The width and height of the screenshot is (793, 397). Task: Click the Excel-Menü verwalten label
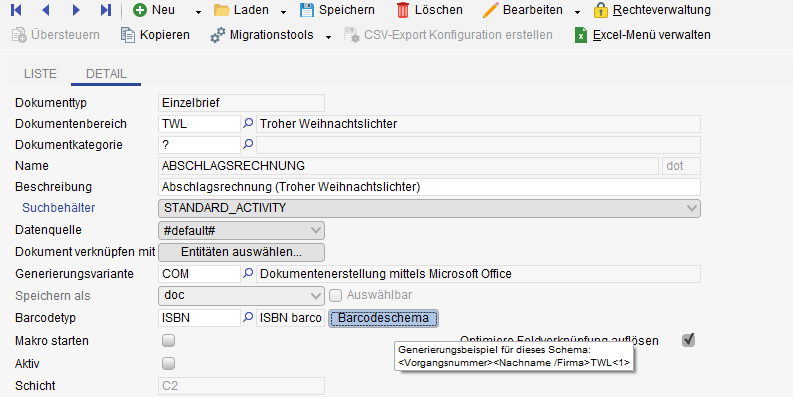pyautogui.click(x=651, y=35)
